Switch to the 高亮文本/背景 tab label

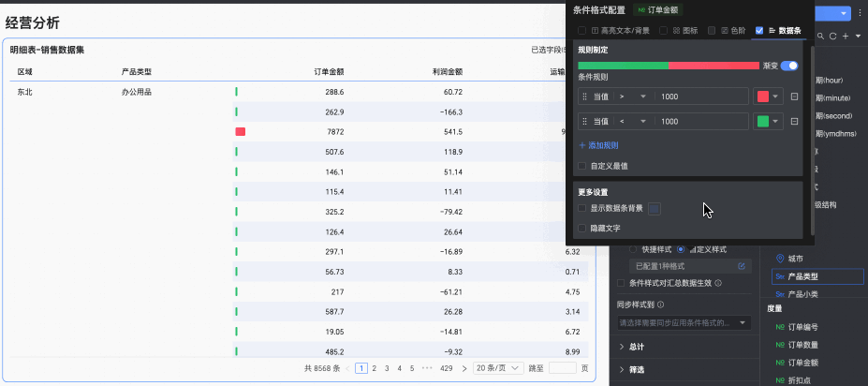[x=625, y=31]
